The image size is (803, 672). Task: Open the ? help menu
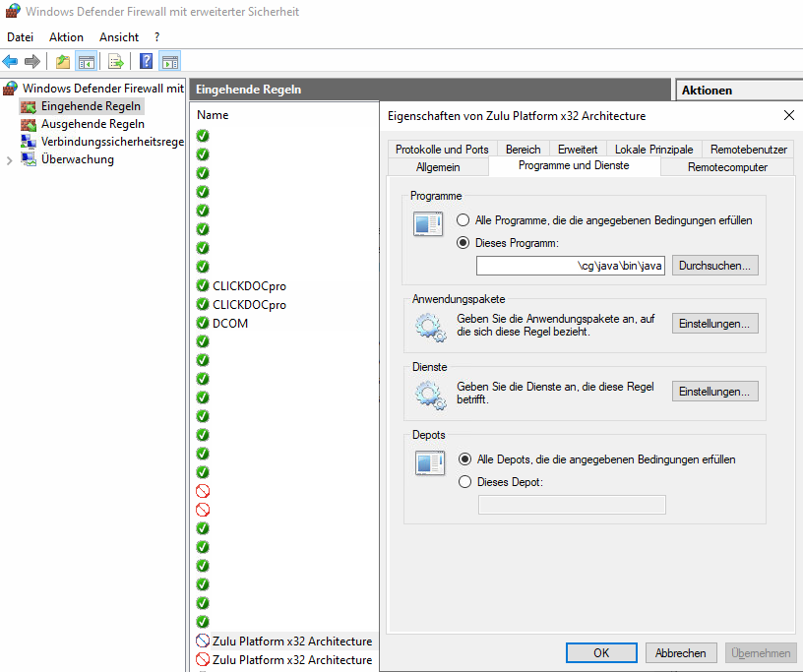(156, 37)
